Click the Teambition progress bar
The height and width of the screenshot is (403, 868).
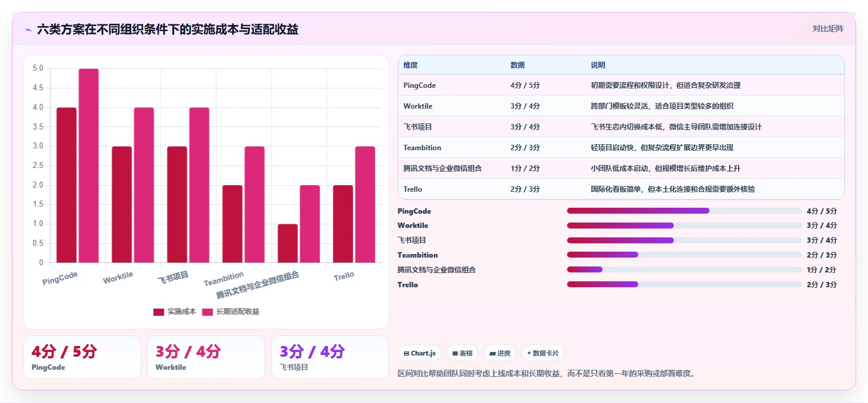click(x=684, y=255)
